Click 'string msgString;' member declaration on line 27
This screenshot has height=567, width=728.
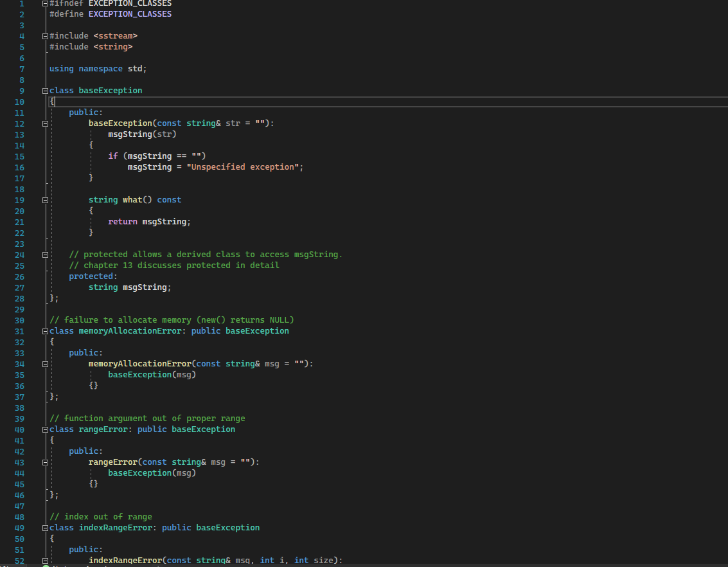pos(130,287)
